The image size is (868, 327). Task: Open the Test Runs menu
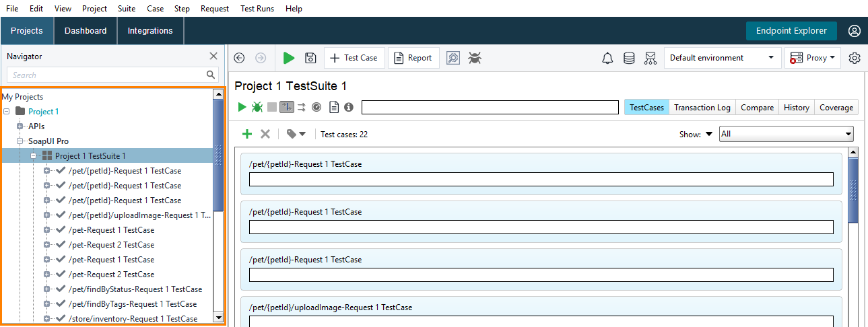tap(256, 9)
